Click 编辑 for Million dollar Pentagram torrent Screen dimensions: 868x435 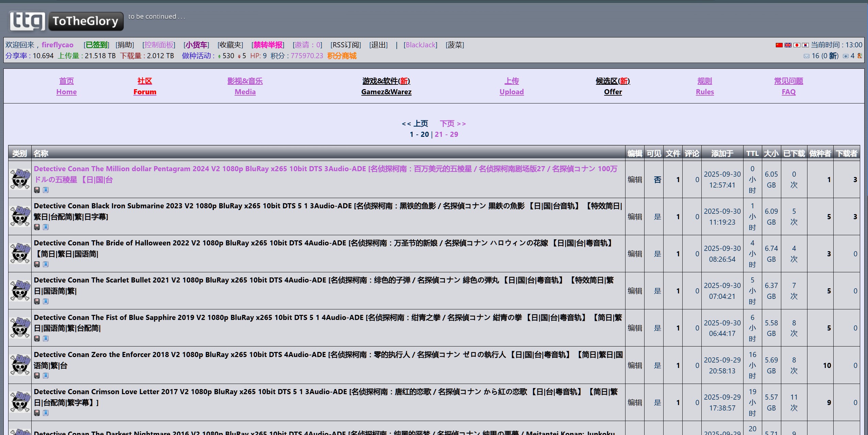635,180
